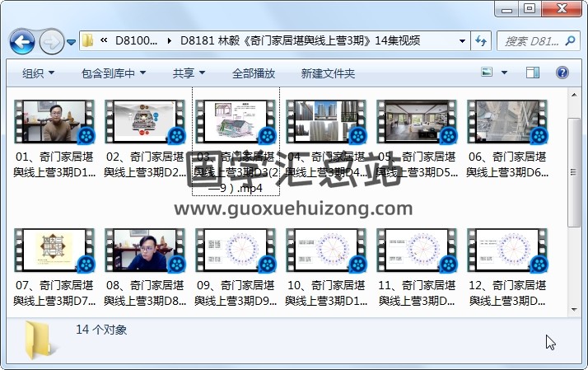Open the recent pages history dropdown arrow

point(72,40)
